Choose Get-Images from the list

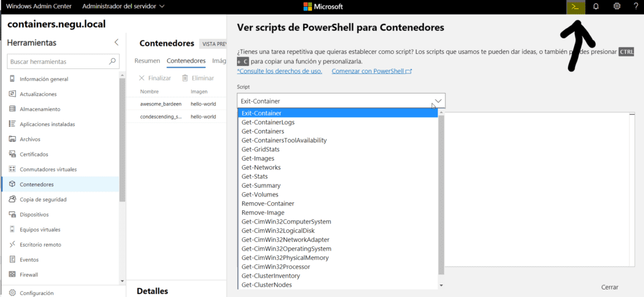(338, 158)
